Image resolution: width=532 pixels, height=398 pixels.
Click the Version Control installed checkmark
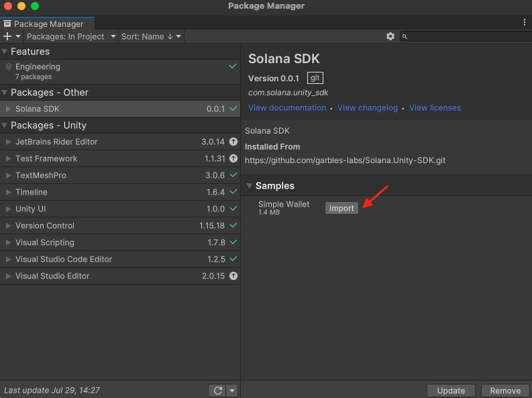[233, 225]
